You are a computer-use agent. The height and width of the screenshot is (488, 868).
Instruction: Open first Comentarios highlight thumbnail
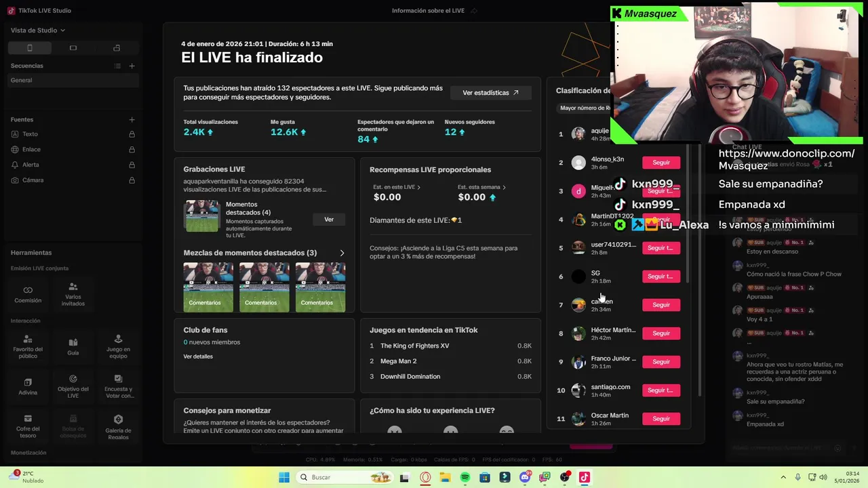point(208,287)
